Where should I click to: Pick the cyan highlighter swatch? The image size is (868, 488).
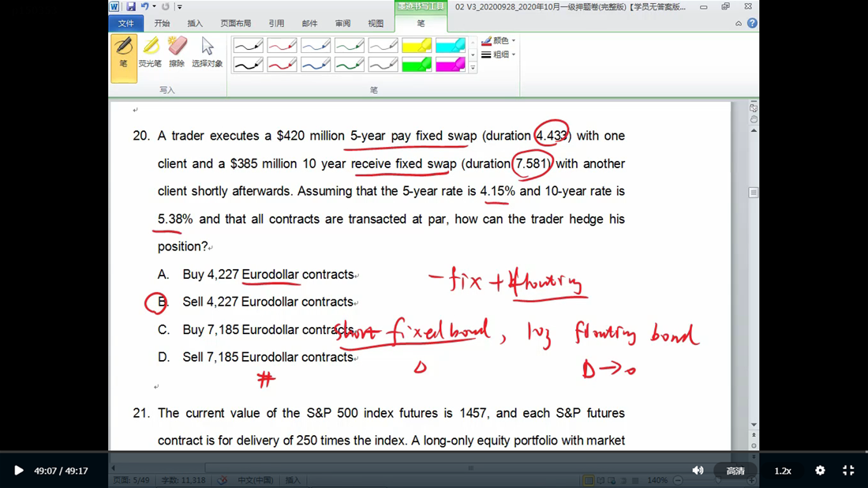(451, 46)
